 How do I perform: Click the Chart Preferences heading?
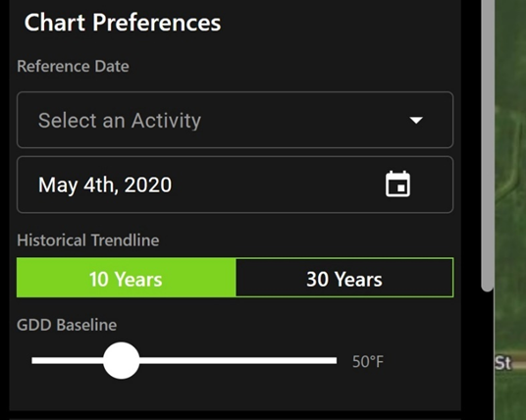(x=123, y=23)
